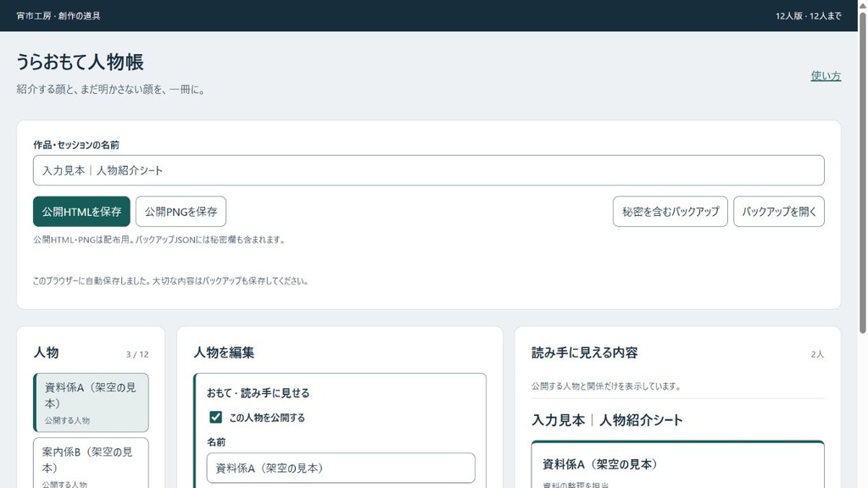The width and height of the screenshot is (868, 488).
Task: Click the 人物を編集 heading
Action: (x=224, y=352)
